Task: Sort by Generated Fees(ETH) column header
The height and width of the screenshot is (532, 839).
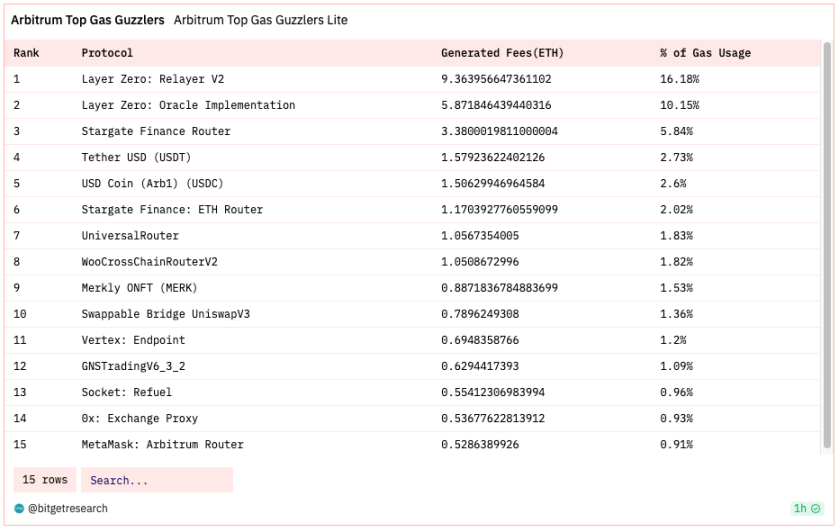Action: click(x=502, y=53)
